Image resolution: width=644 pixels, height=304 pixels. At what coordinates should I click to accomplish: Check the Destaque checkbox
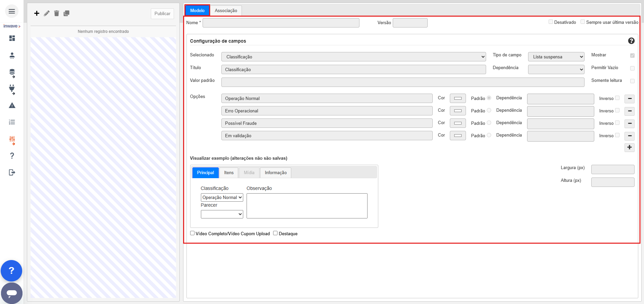click(275, 233)
